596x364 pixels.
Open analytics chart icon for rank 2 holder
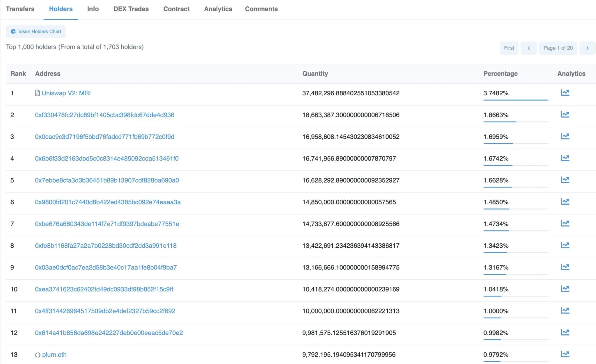click(x=565, y=115)
